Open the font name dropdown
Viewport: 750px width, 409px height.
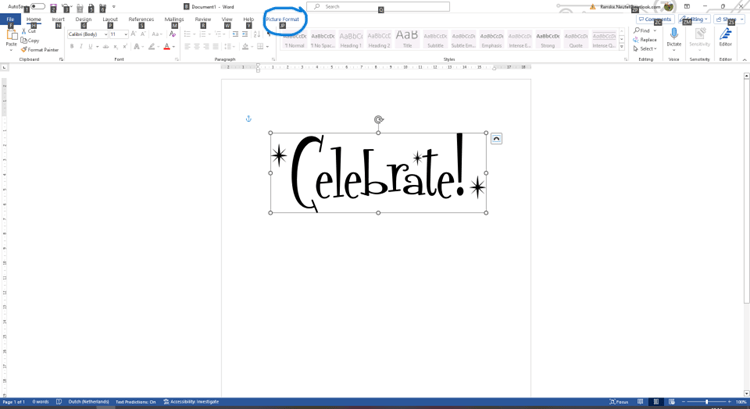point(104,34)
